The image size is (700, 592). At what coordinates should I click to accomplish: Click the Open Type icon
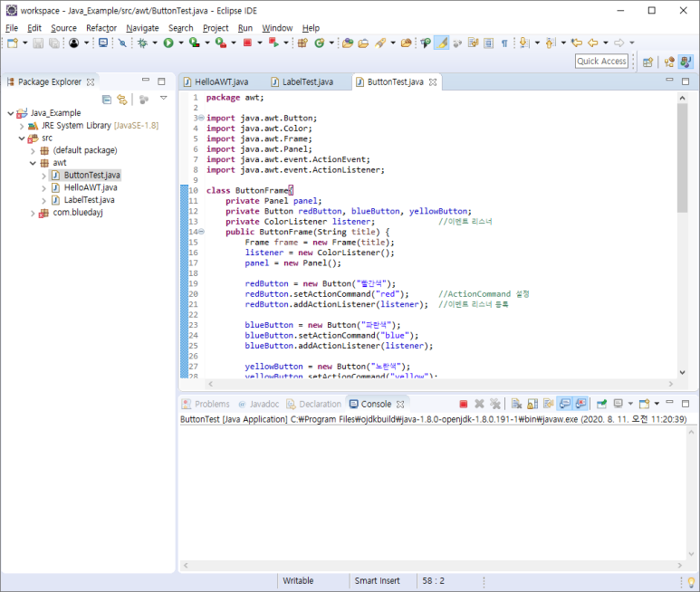click(x=348, y=43)
